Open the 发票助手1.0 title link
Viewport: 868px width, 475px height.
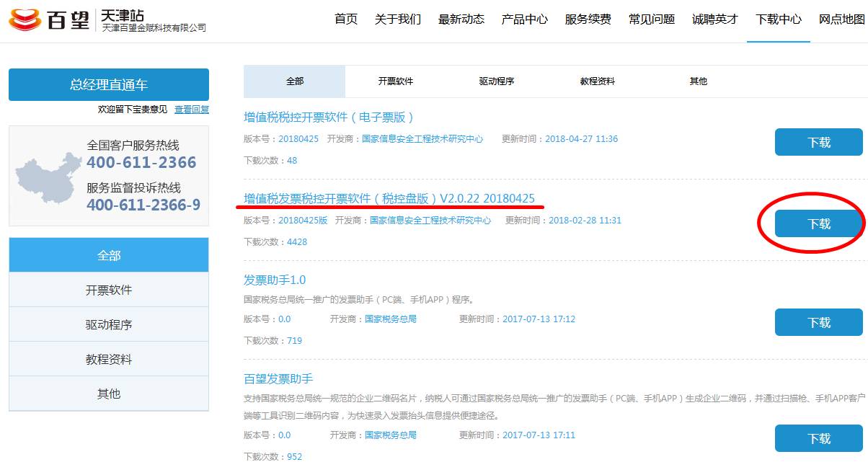[275, 280]
